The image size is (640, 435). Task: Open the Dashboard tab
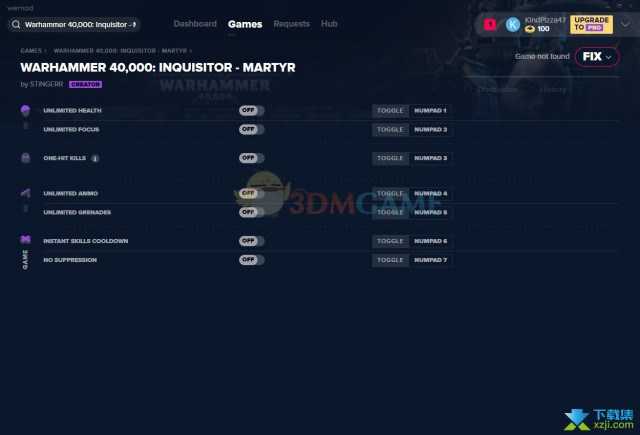[195, 24]
